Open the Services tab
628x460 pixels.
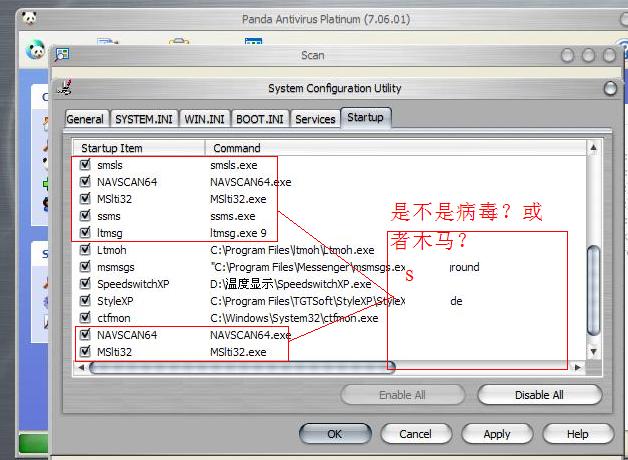click(x=315, y=119)
